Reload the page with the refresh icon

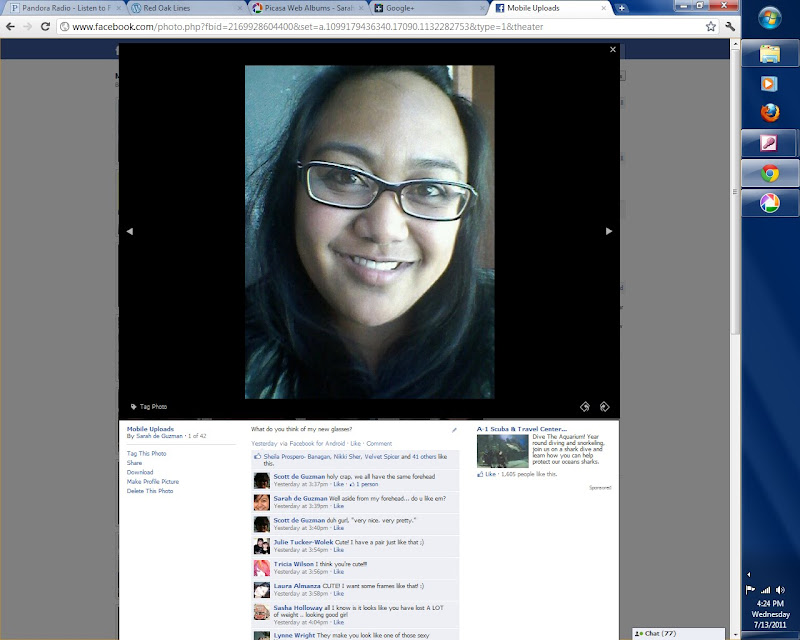(45, 27)
